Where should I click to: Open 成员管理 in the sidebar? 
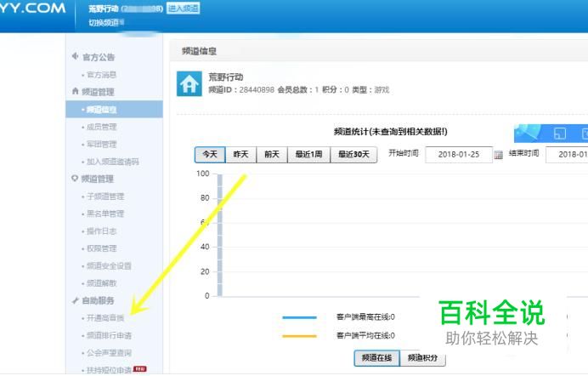coord(102,127)
